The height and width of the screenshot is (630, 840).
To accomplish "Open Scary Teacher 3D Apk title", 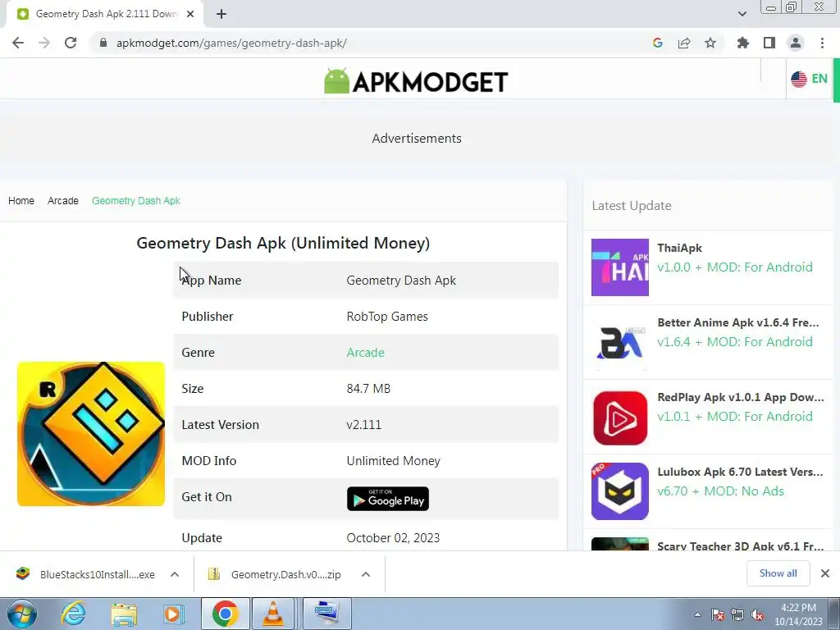I will 741,546.
